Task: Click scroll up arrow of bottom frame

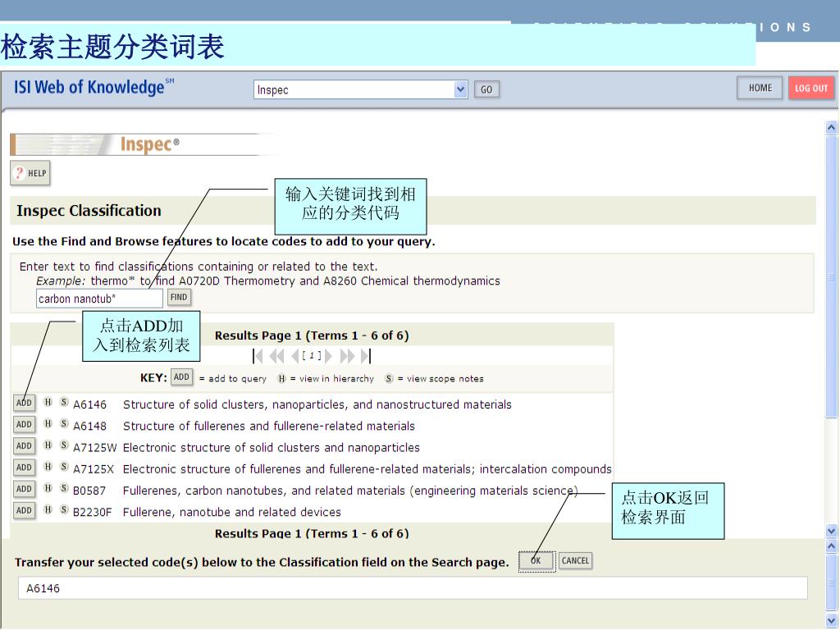Action: coord(832,546)
